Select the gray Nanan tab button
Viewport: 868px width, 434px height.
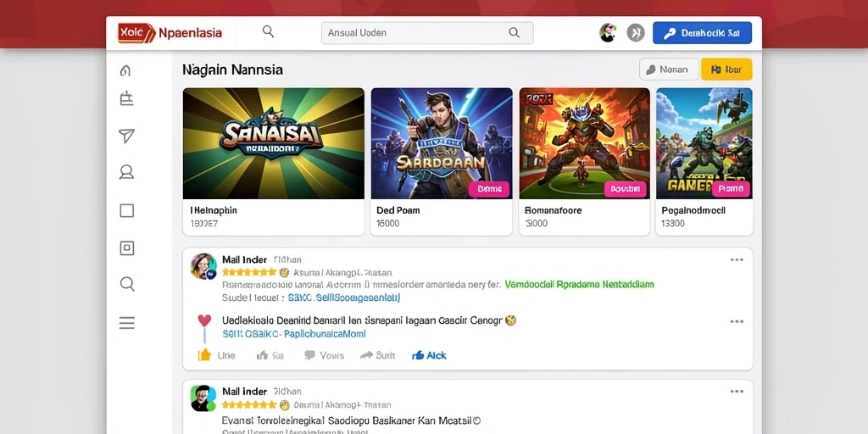click(x=669, y=70)
